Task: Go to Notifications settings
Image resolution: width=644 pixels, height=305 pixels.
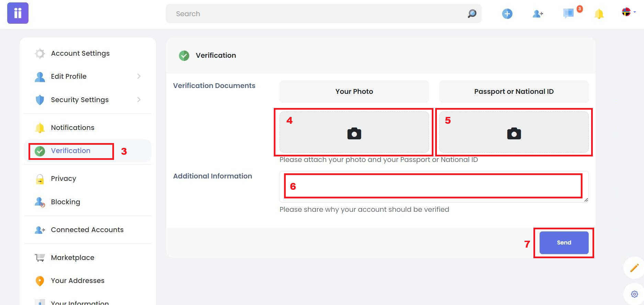Action: tap(88, 128)
